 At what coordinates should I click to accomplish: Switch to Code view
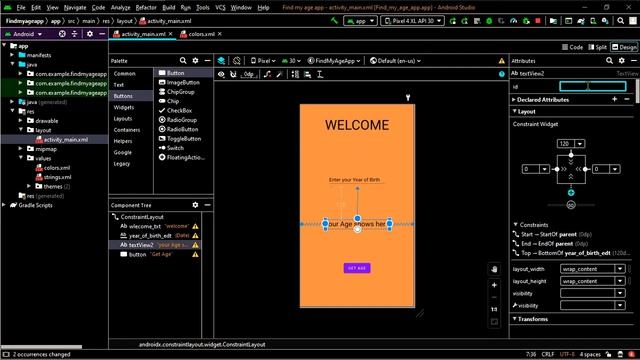[572, 47]
